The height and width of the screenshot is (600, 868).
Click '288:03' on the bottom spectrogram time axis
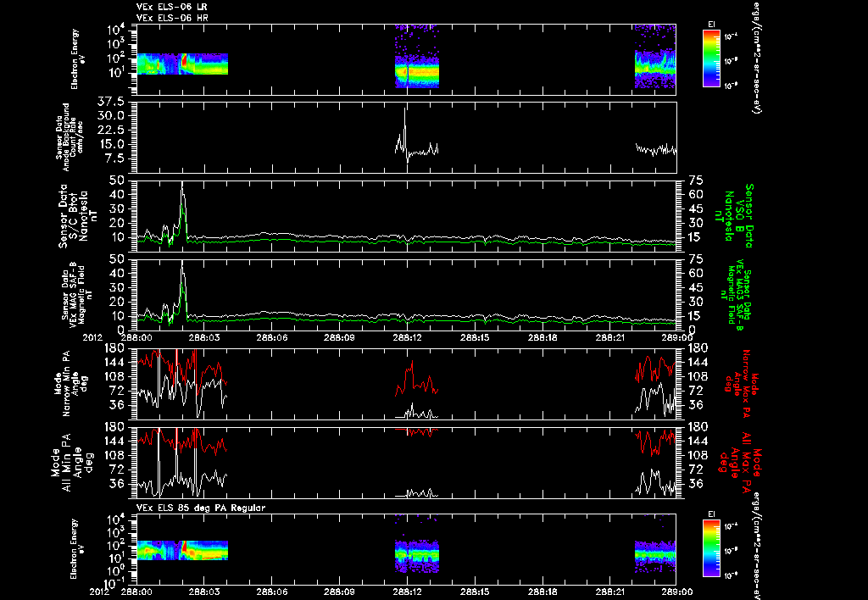pos(204,592)
